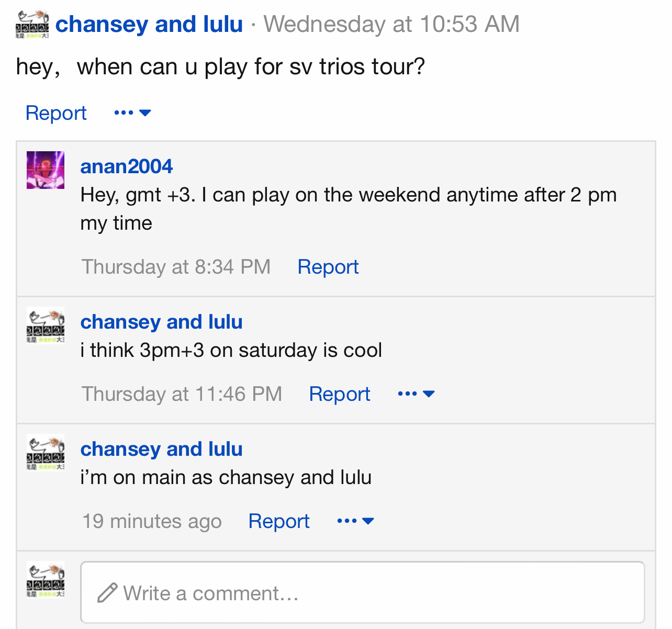Report anan2004's comment
Viewport: 672px width, 629px height.
[x=328, y=267]
